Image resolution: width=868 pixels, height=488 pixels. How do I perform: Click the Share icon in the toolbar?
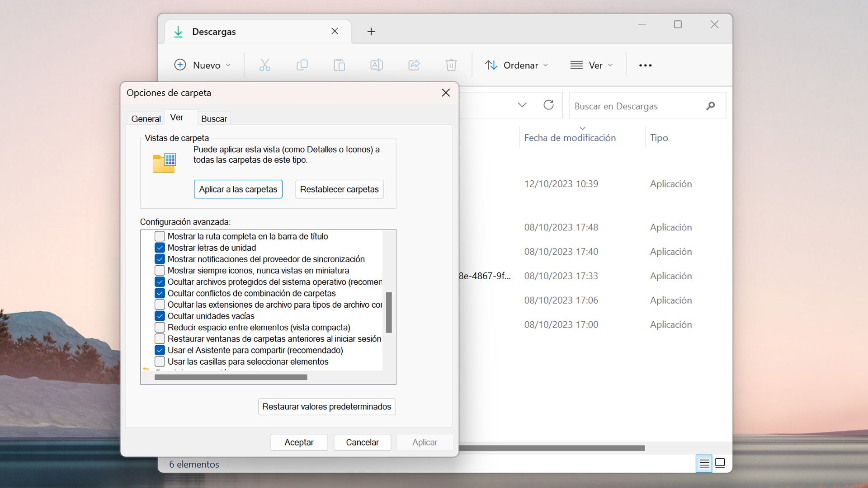414,65
